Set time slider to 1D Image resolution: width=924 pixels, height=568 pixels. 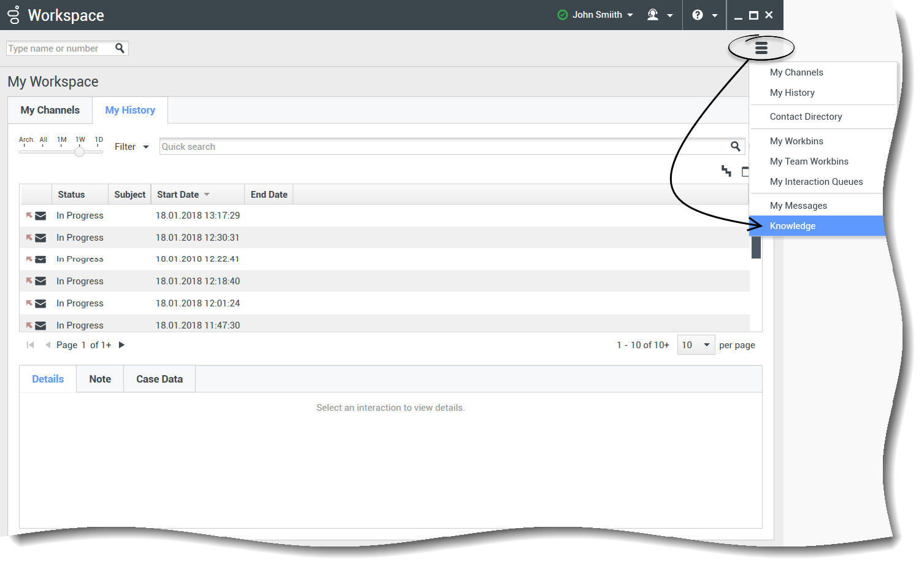tap(99, 140)
